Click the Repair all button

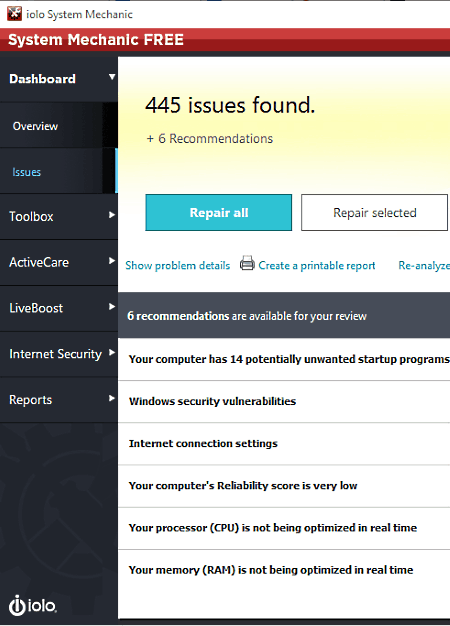coord(218,212)
